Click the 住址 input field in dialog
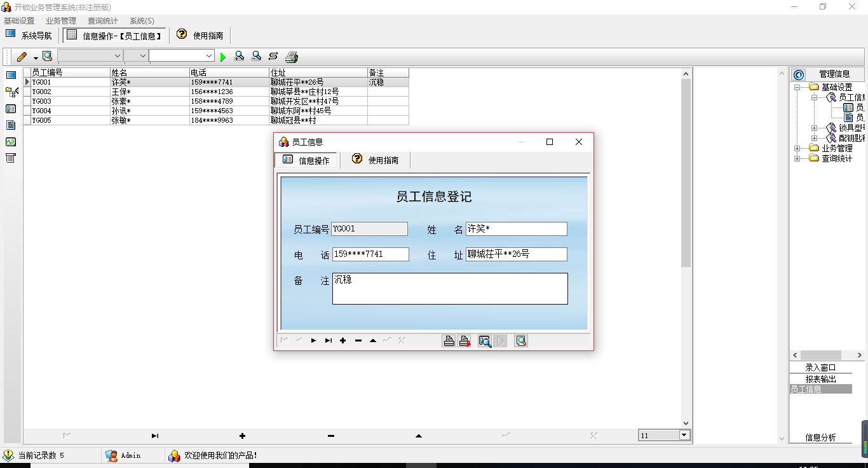This screenshot has height=468, width=868. coord(516,254)
